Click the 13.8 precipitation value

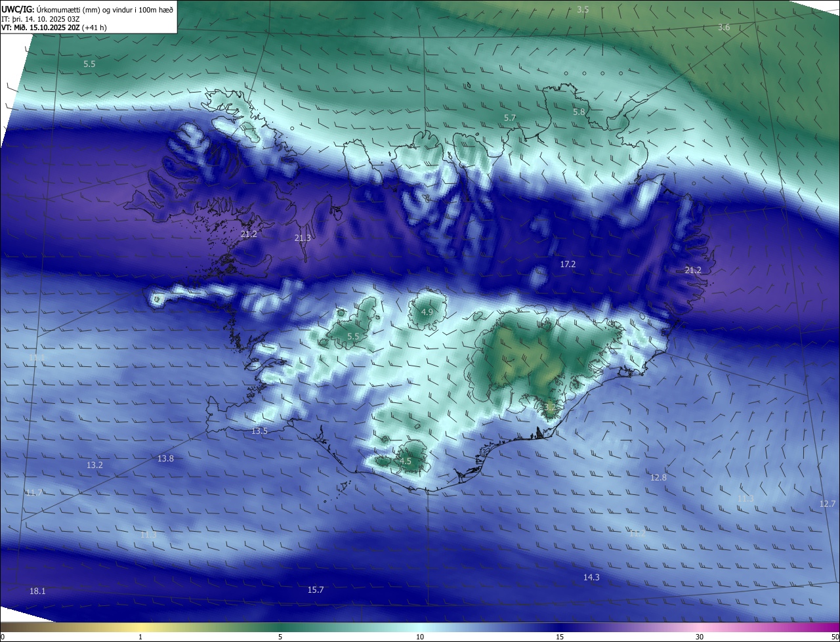tap(165, 459)
